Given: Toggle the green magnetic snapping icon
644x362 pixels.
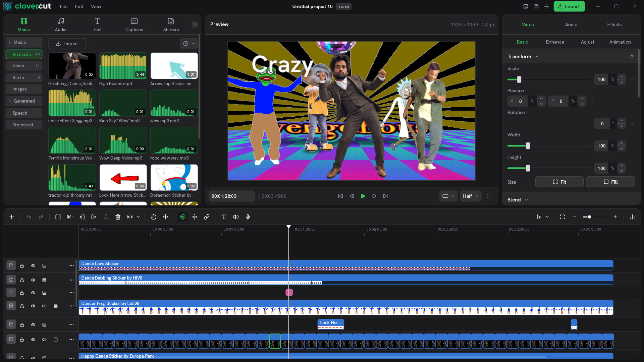Looking at the screenshot, I should pos(182,217).
